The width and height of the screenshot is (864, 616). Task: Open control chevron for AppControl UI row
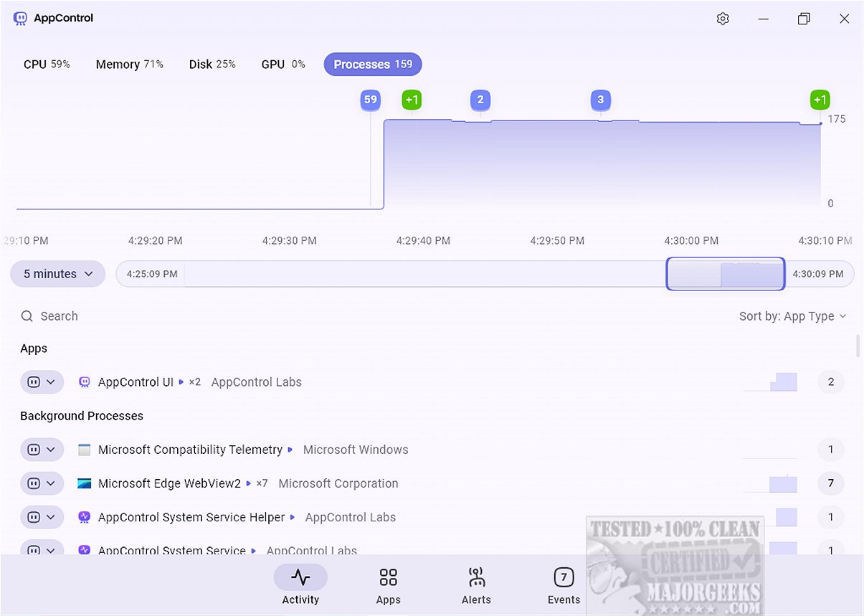(51, 382)
